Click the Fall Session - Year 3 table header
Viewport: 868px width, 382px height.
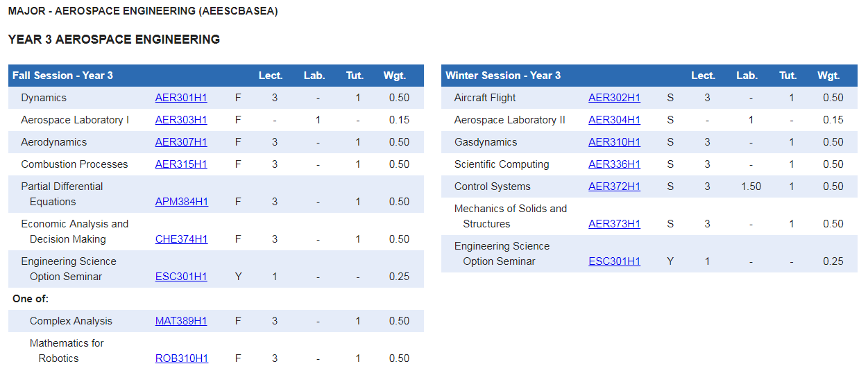coord(63,76)
